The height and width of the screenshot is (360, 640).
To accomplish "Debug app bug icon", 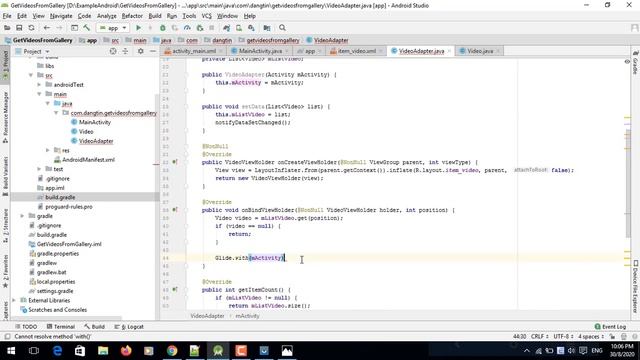I will [162, 28].
